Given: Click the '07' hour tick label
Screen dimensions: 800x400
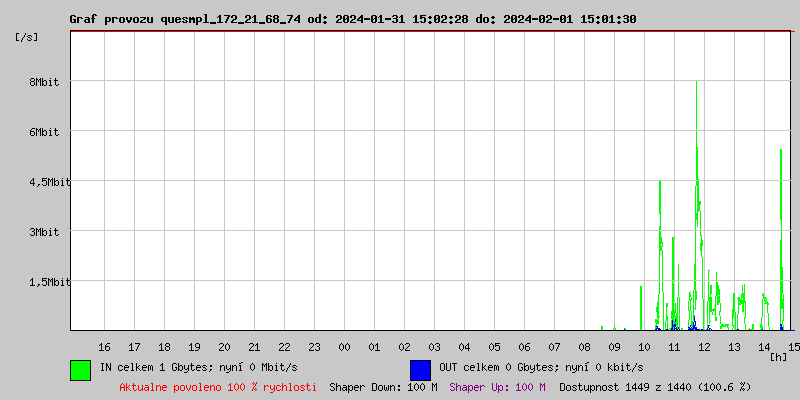Looking at the screenshot, I should pyautogui.click(x=555, y=347).
